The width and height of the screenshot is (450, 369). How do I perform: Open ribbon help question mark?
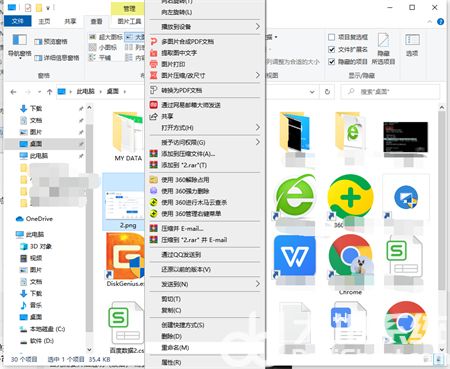click(x=440, y=22)
